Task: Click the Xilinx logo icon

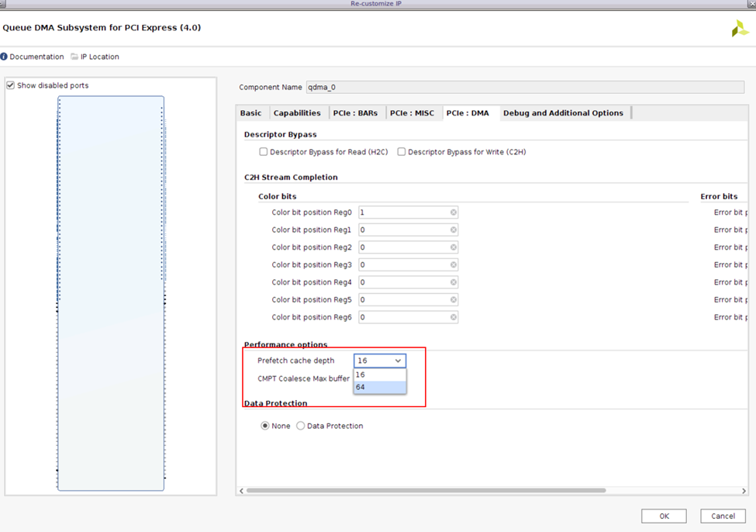Action: (740, 29)
